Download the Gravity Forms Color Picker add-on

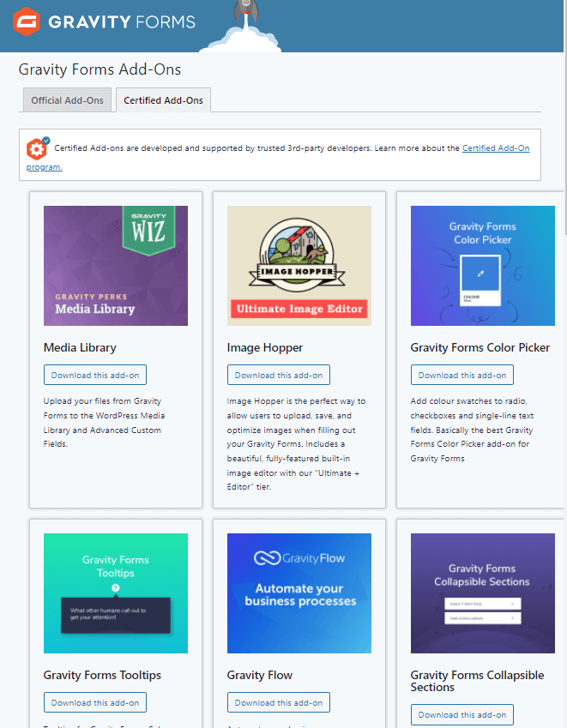tap(462, 375)
